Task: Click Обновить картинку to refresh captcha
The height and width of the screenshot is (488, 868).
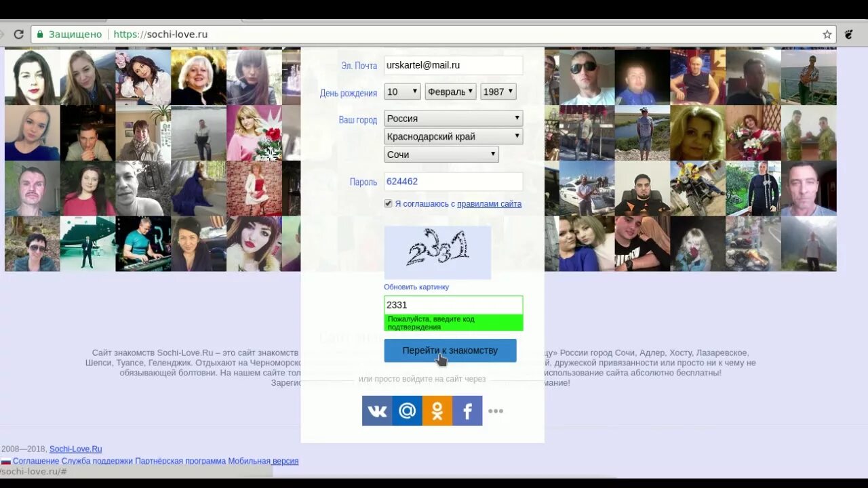Action: point(416,287)
